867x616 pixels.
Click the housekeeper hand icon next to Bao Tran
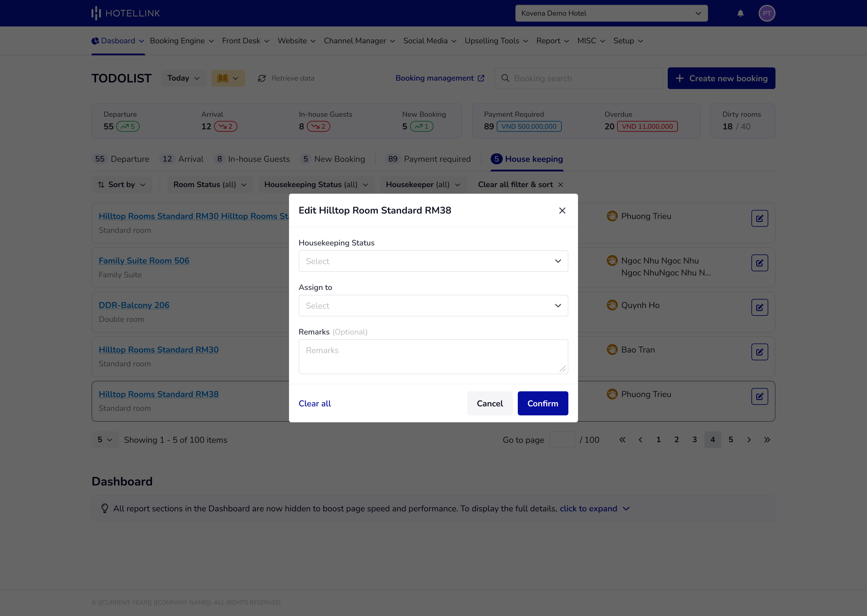click(612, 349)
